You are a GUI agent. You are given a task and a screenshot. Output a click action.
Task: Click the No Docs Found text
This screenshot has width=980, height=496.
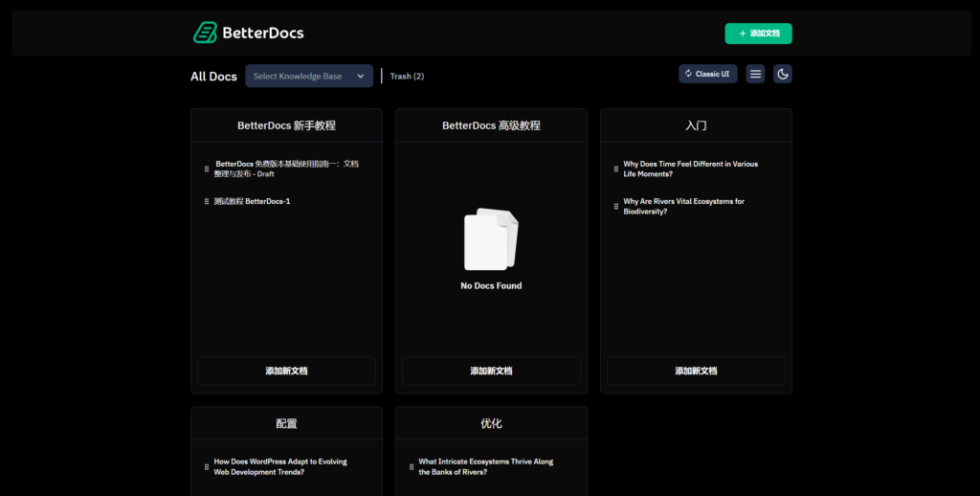click(491, 286)
